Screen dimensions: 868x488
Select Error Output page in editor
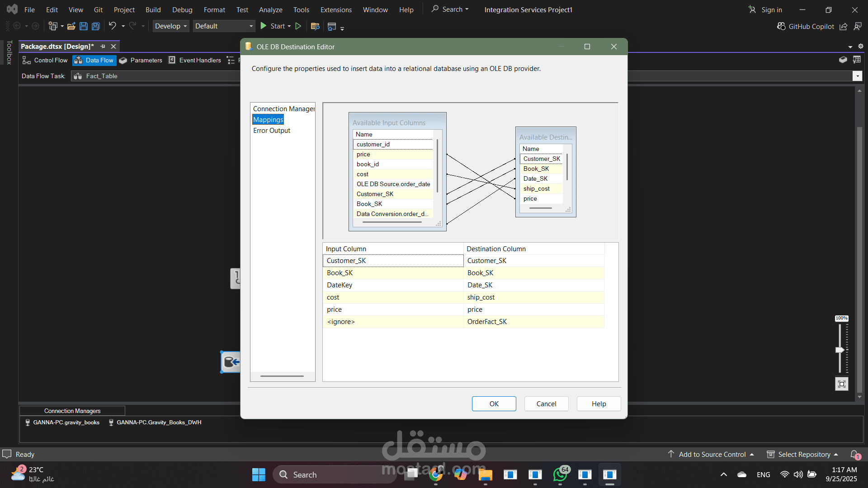[271, 131]
